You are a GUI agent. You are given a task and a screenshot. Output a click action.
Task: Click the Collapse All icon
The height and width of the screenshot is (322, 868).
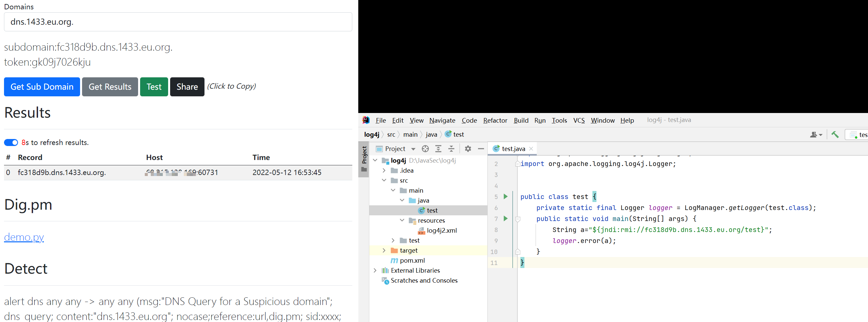pyautogui.click(x=451, y=149)
